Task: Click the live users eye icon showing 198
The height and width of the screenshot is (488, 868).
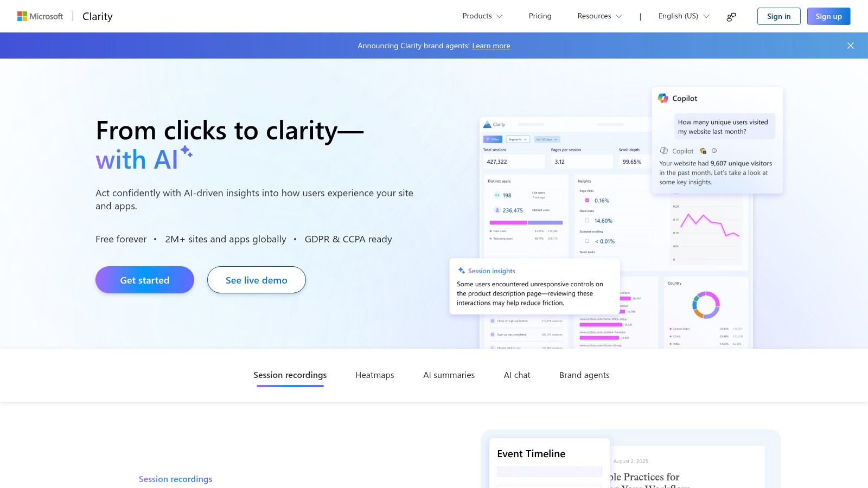Action: pos(497,195)
